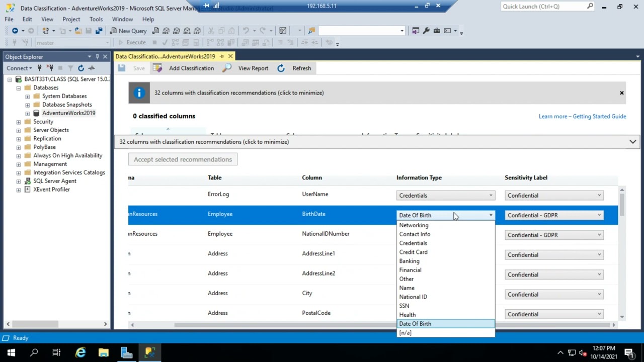Click the DMX query icon in toolbar

tap(177, 31)
